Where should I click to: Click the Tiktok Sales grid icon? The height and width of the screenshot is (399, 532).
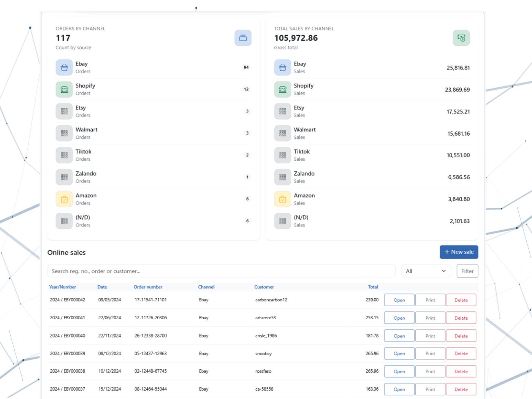click(x=283, y=155)
